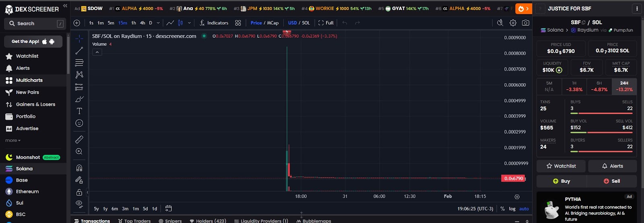Toggle stay in drawing mode

pos(79,180)
